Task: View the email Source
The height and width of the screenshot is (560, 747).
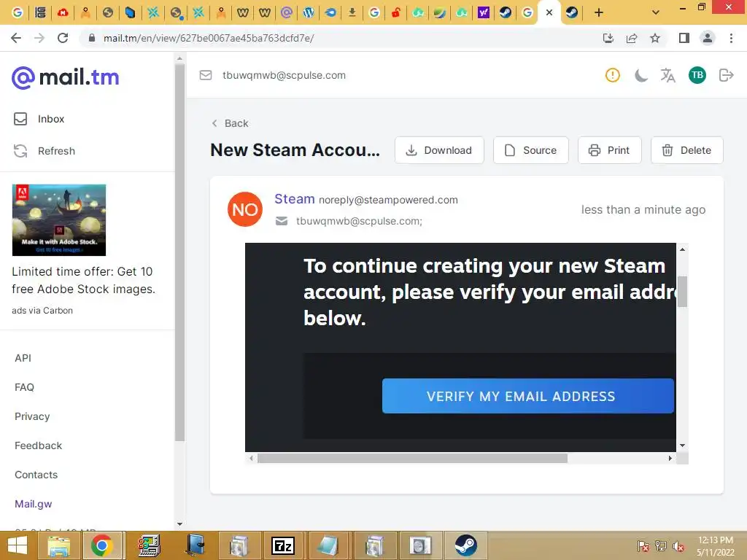Action: coord(531,150)
